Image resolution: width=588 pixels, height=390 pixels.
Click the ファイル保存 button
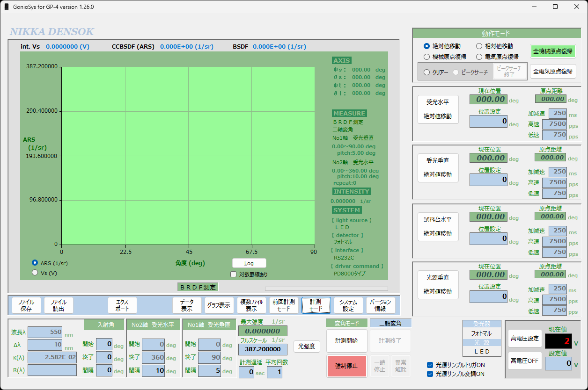tap(26, 305)
